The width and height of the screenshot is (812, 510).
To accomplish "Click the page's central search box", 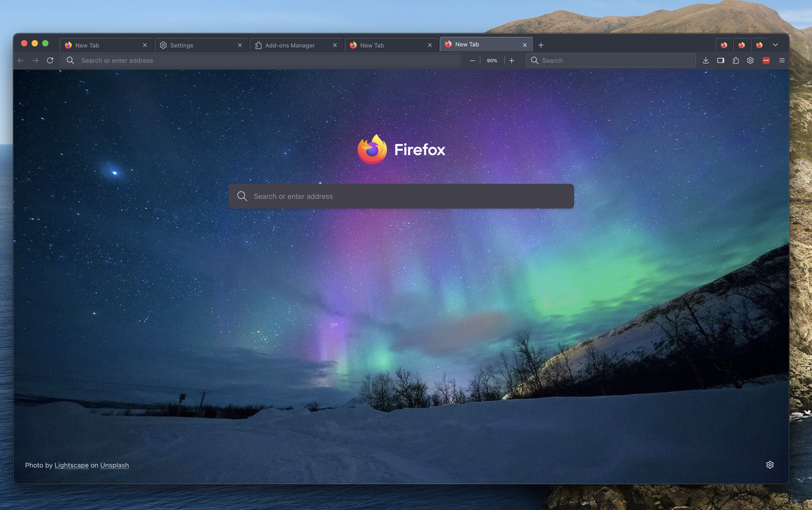I will 401,196.
